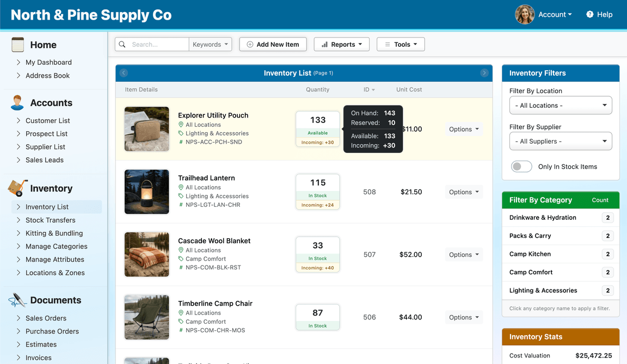Open Options for Trailhead Lantern
627x364 pixels.
[464, 192]
